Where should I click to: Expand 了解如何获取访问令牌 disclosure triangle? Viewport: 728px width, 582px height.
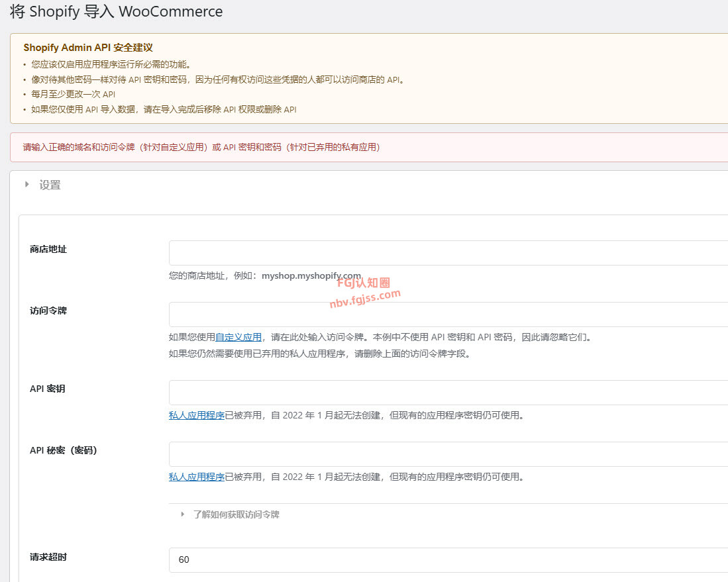pos(182,514)
